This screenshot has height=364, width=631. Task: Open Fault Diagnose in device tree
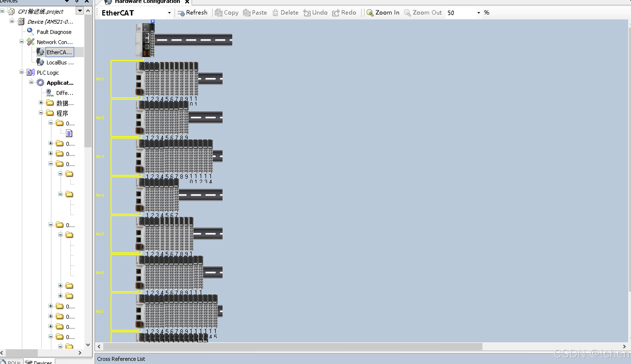(x=54, y=32)
